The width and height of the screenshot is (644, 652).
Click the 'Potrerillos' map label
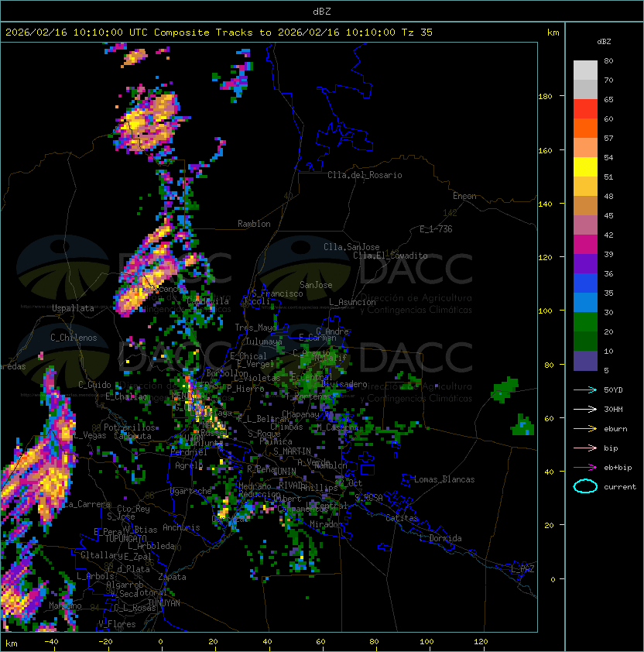pyautogui.click(x=129, y=427)
